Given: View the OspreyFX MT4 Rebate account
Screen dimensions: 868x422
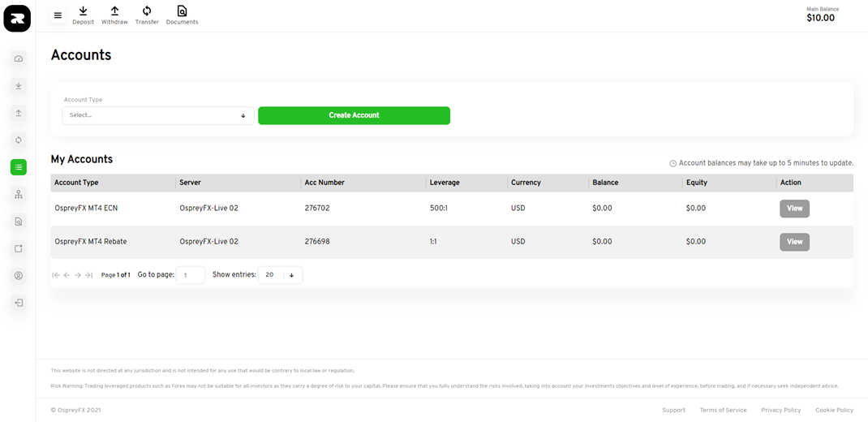Looking at the screenshot, I should click(794, 242).
